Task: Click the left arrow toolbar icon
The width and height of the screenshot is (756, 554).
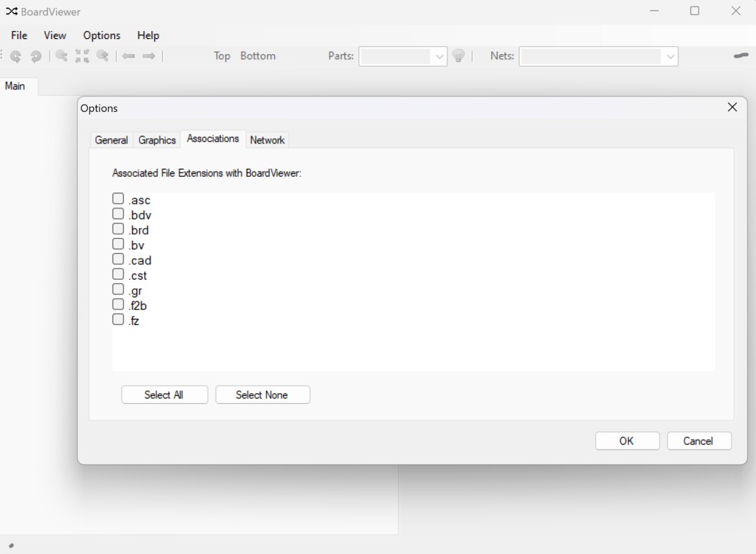Action: (x=128, y=56)
